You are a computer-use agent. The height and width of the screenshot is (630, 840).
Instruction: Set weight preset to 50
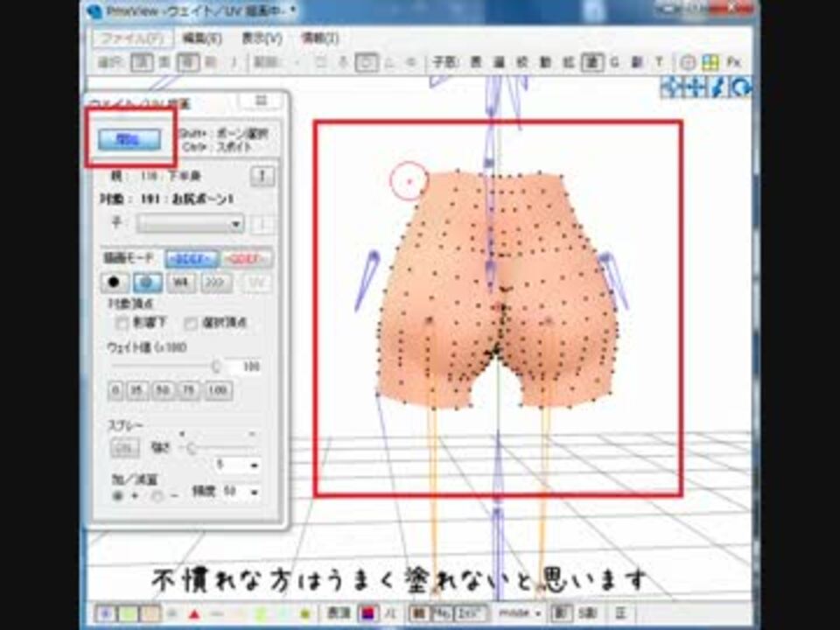coord(163,390)
